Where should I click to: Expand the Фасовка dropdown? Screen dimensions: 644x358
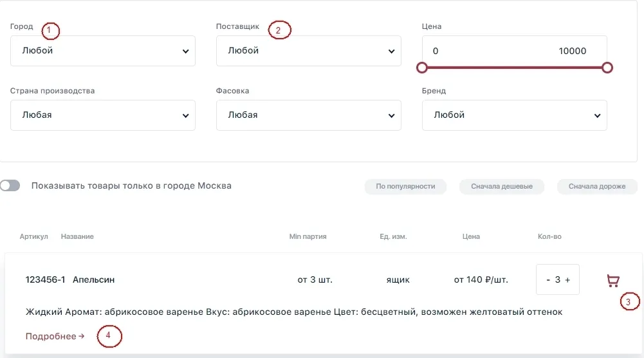(x=308, y=115)
